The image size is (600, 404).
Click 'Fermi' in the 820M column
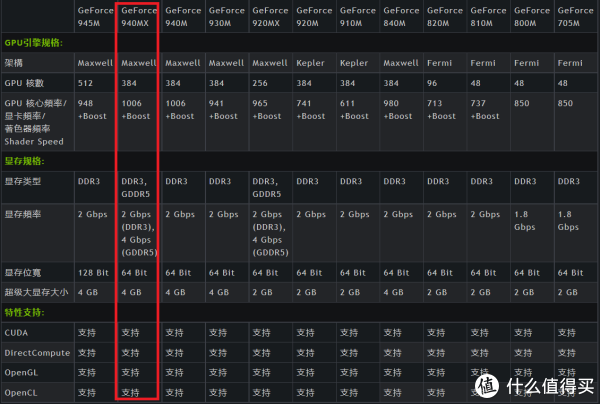click(439, 63)
